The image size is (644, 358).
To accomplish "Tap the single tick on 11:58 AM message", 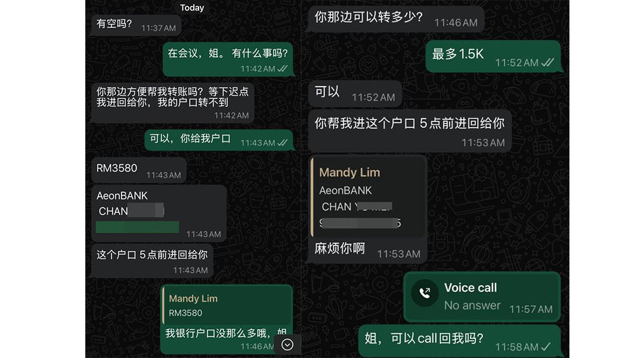I will [546, 347].
